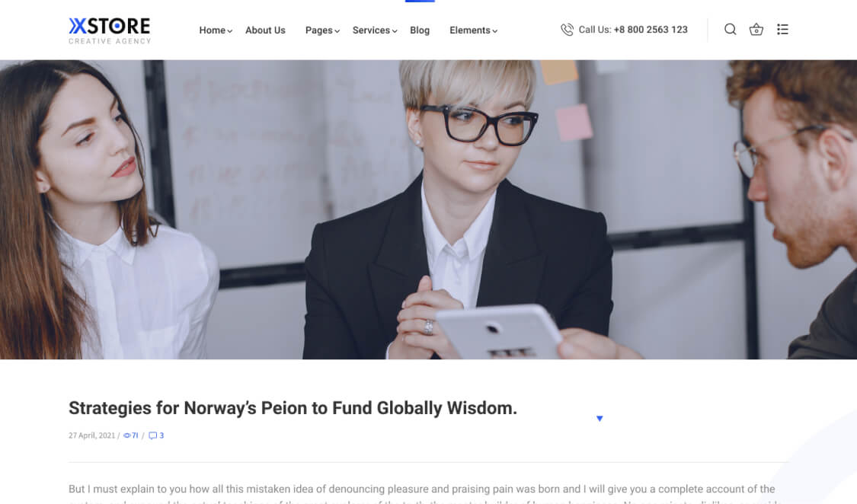
Task: Open the Blog menu item
Action: tap(420, 30)
